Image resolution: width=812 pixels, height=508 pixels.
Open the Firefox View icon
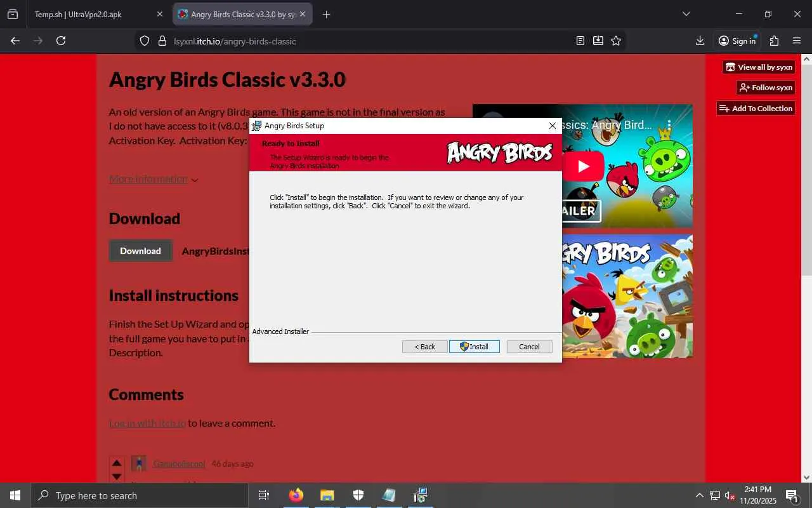click(13, 14)
